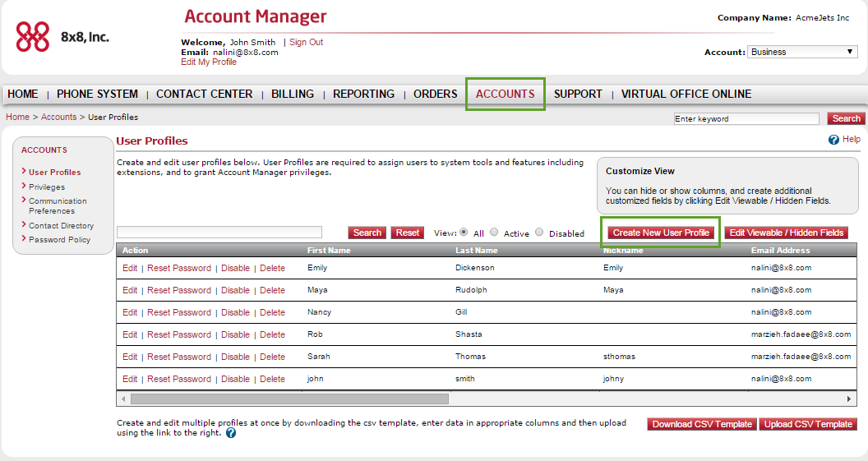
Task: Select User Profiles in the sidebar
Action: point(54,172)
